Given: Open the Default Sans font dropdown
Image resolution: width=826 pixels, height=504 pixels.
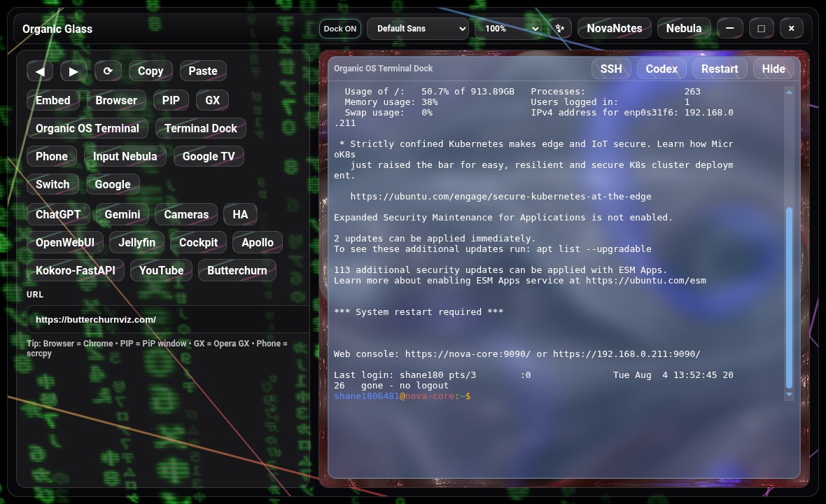Looking at the screenshot, I should coord(418,29).
